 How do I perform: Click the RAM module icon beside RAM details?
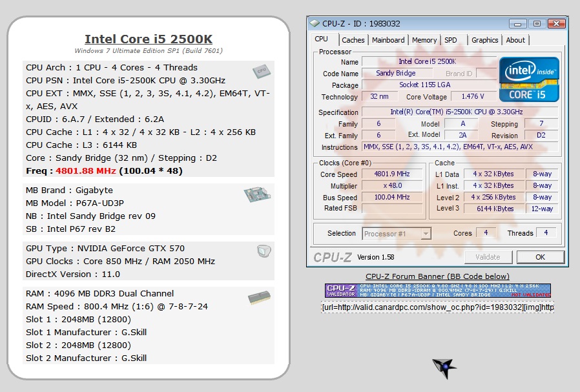point(259,298)
